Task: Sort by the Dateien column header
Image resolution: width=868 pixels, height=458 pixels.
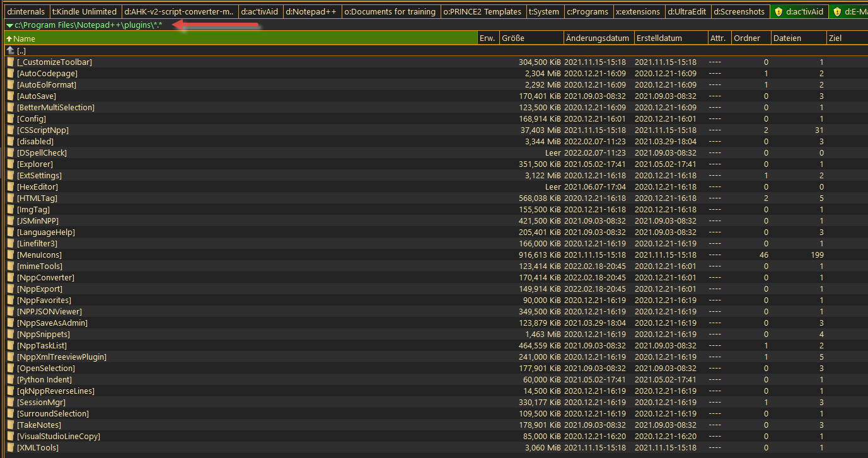Action: [798, 38]
